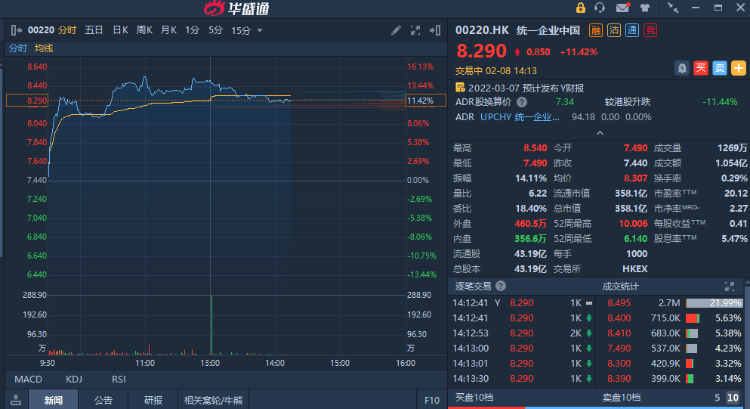Select the 成交统计 header
This screenshot has width=750, height=409.
(x=620, y=286)
